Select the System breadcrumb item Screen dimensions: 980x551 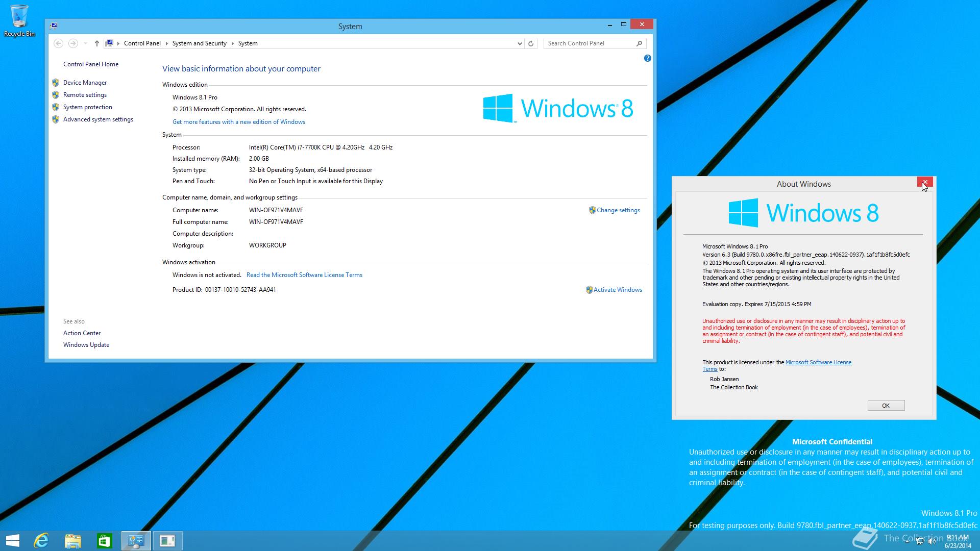click(248, 43)
